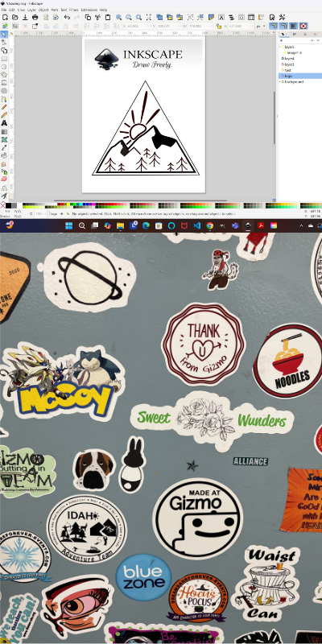Select the Node editing tool
The height and width of the screenshot is (644, 322).
pos(4,42)
